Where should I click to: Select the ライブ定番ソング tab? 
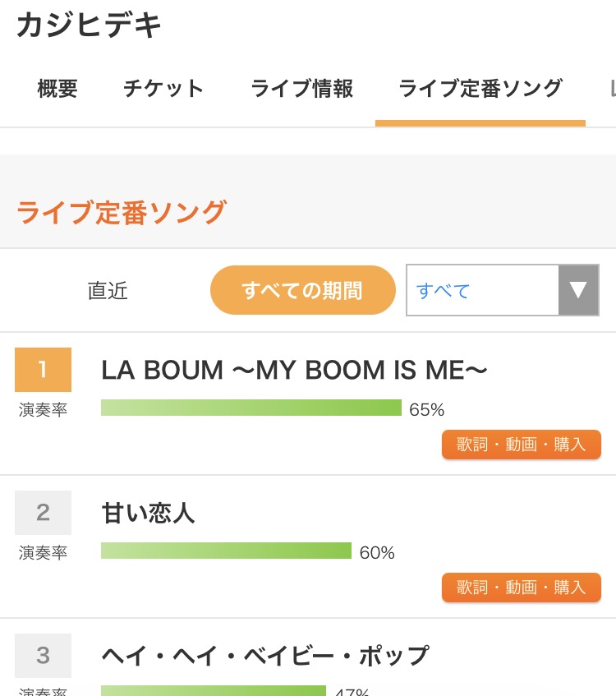(x=480, y=88)
